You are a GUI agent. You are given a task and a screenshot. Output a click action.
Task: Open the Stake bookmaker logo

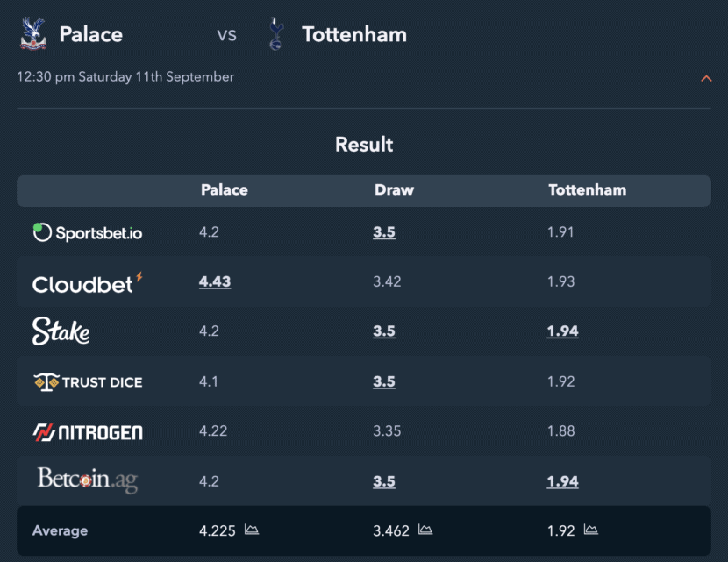click(x=61, y=331)
